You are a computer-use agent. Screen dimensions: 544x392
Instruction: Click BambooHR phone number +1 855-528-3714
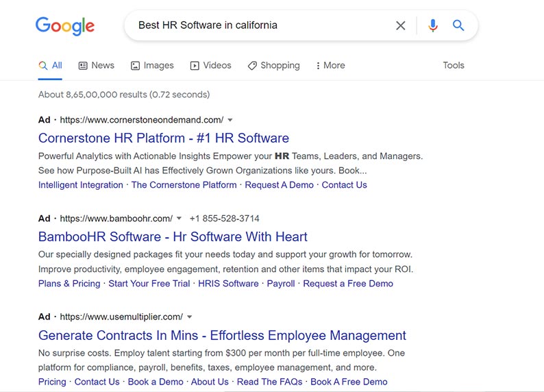click(225, 219)
